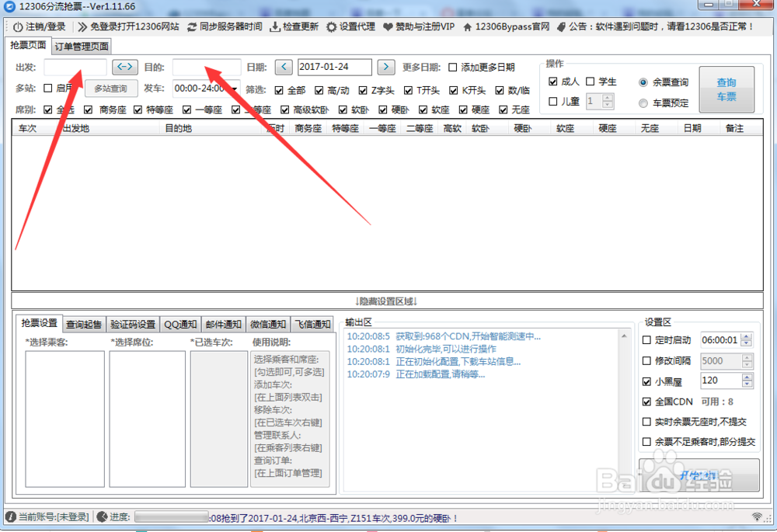Open 12306 website without login
Screen dimensions: 777x532
click(x=128, y=26)
